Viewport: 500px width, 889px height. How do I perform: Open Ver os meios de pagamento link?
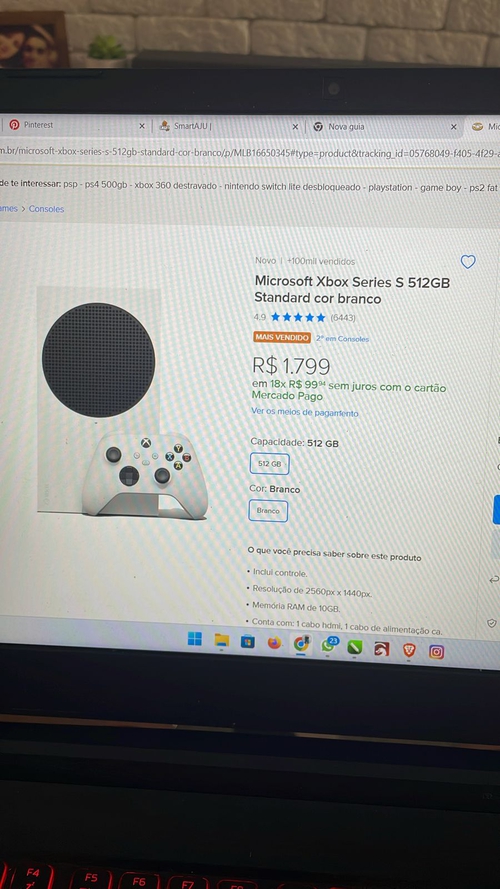click(x=305, y=413)
